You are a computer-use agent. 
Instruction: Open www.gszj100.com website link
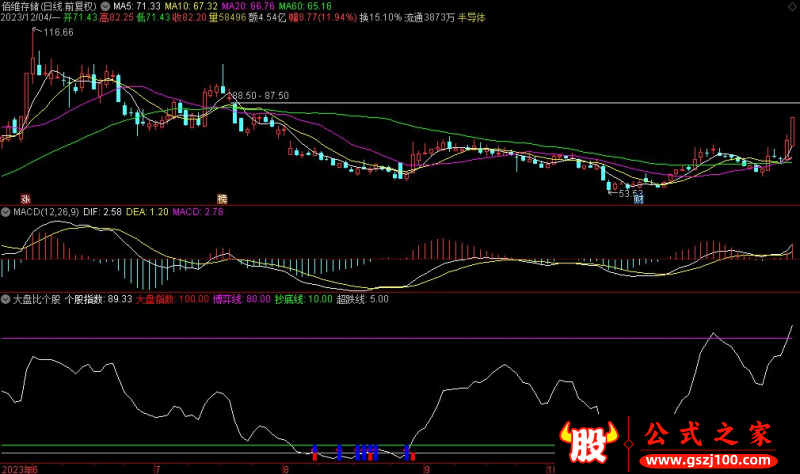[x=708, y=460]
